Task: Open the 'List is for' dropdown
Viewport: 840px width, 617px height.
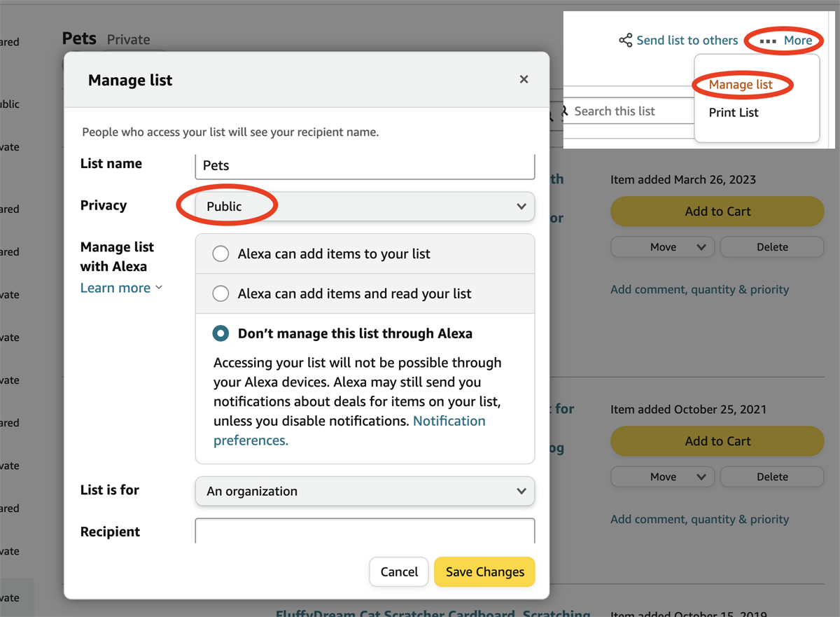Action: pyautogui.click(x=365, y=491)
